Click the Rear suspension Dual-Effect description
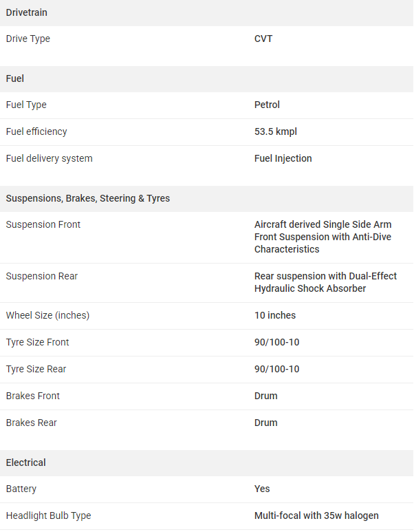This screenshot has width=414, height=532. coord(325,282)
